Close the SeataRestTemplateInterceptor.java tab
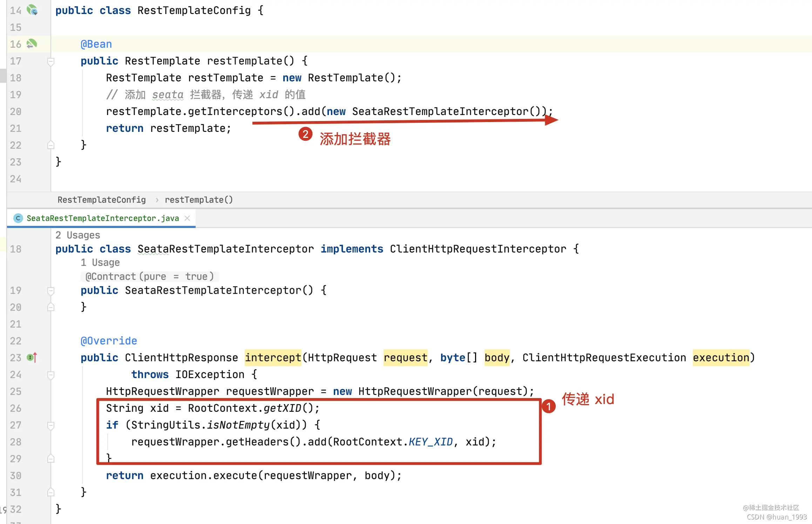812x524 pixels. [x=187, y=218]
